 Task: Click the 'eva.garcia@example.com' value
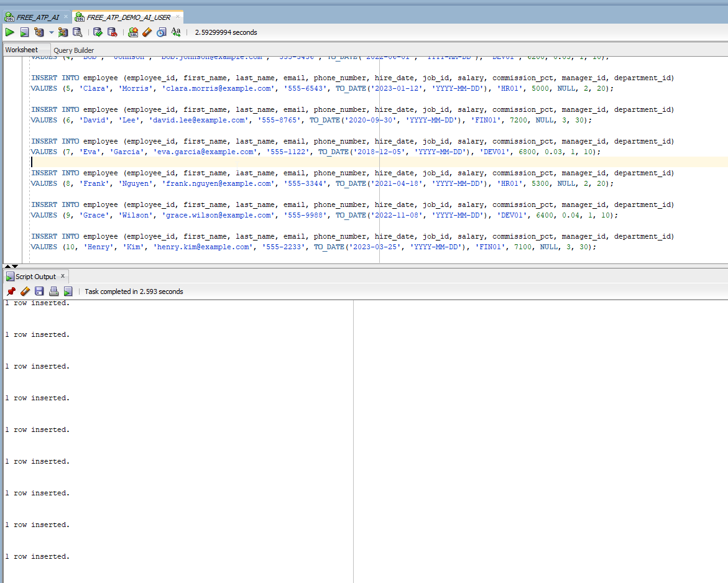(x=205, y=152)
